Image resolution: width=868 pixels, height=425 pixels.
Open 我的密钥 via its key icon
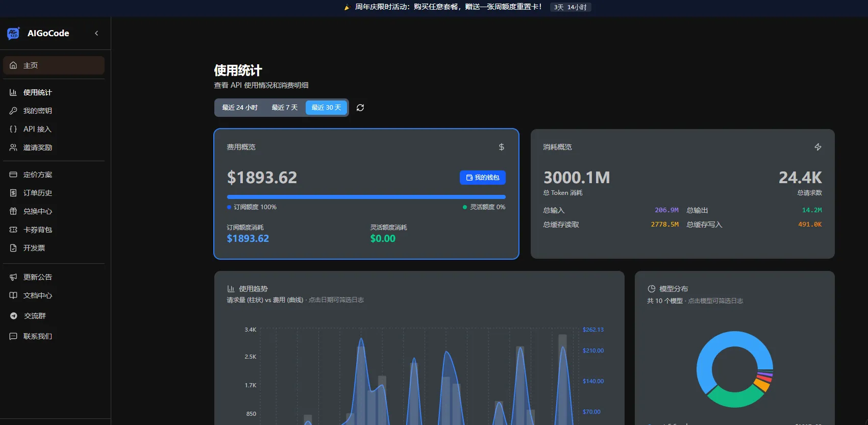pyautogui.click(x=13, y=111)
